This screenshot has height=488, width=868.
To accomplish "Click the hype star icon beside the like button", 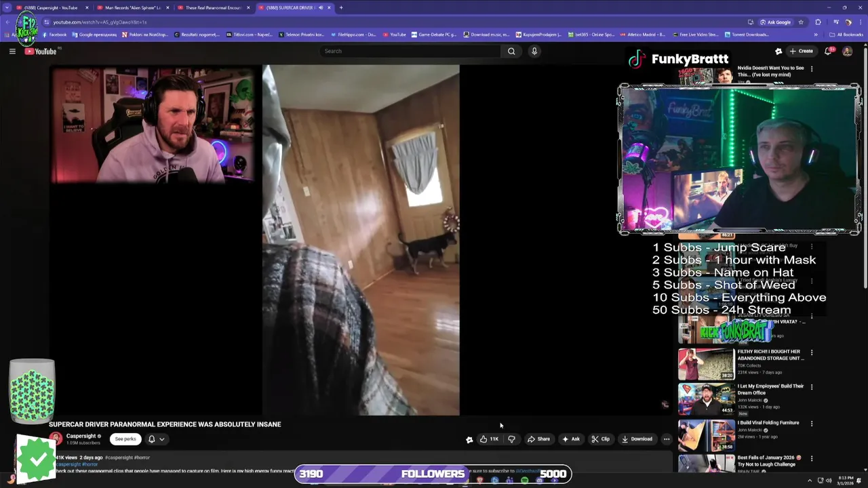I will point(469,439).
